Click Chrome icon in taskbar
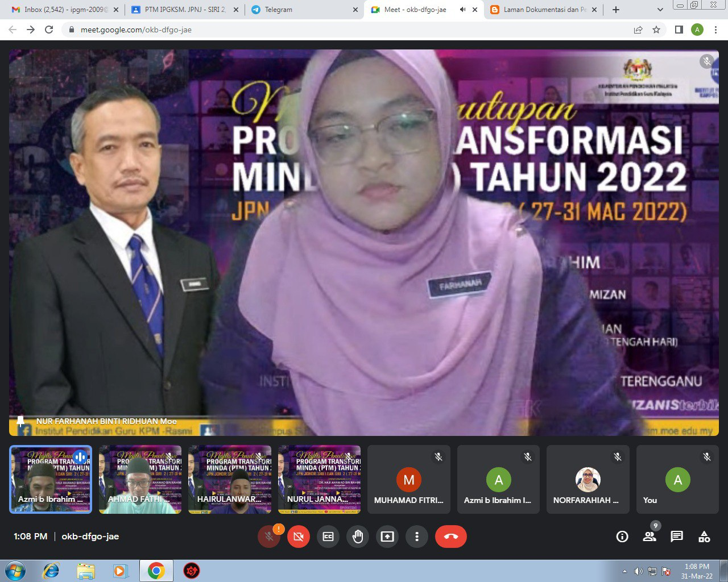 coord(156,571)
